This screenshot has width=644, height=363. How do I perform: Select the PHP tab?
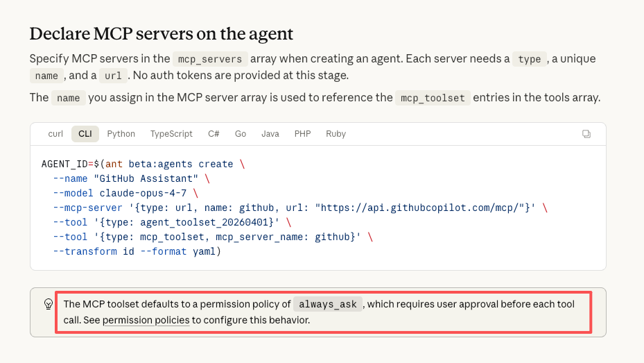(x=302, y=134)
